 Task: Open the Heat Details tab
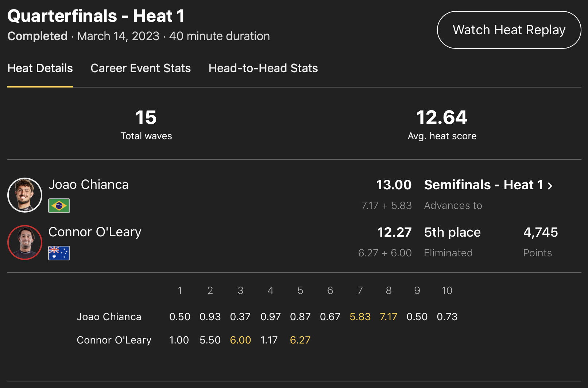[40, 68]
